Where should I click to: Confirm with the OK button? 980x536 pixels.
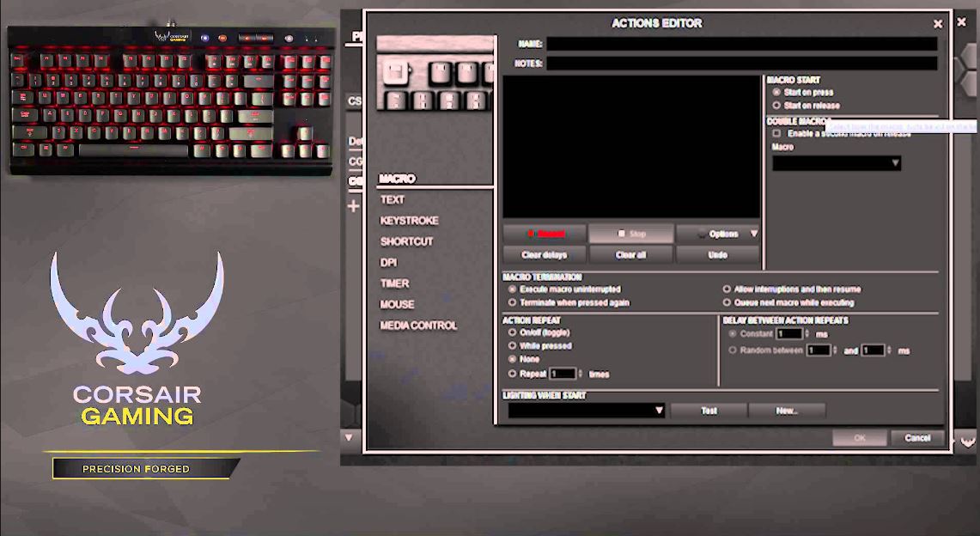tap(860, 438)
